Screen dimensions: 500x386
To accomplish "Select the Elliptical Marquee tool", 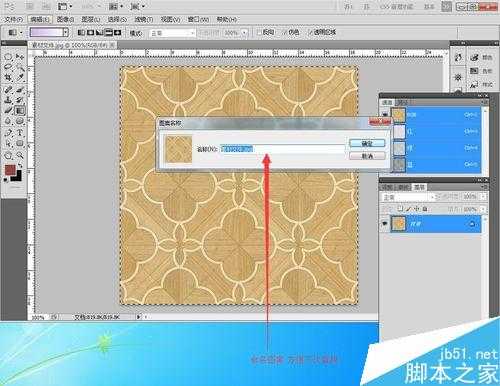I will (8, 57).
